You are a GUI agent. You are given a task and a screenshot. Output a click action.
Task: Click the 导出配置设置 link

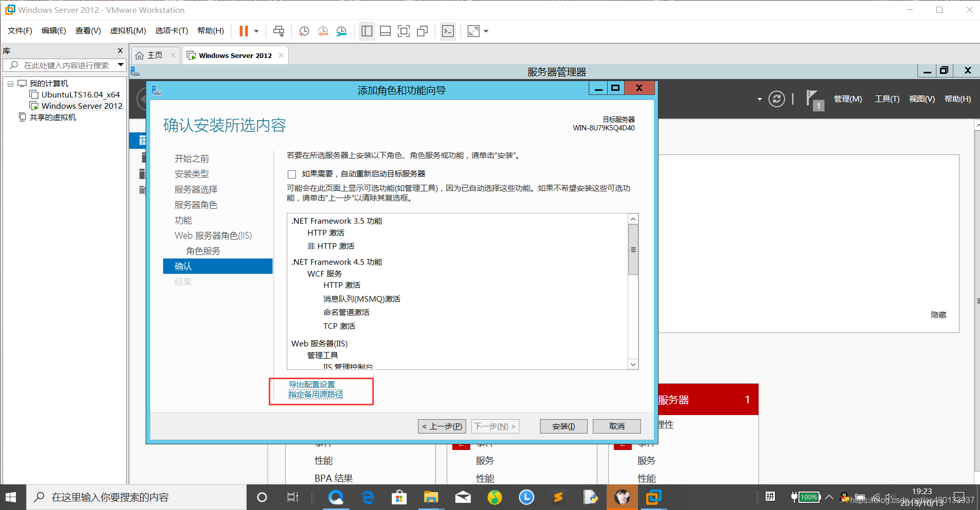coord(312,385)
